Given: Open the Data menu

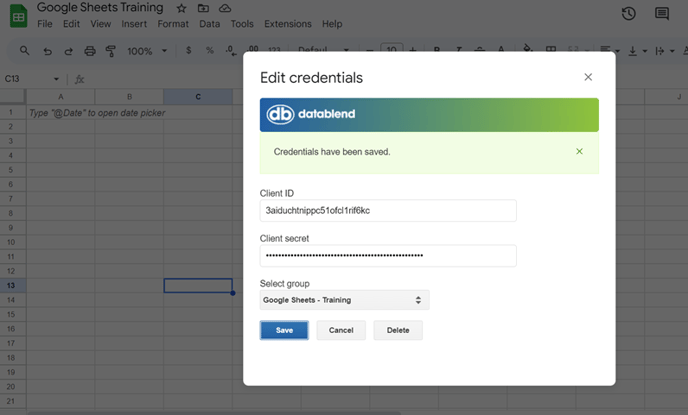Looking at the screenshot, I should point(210,24).
